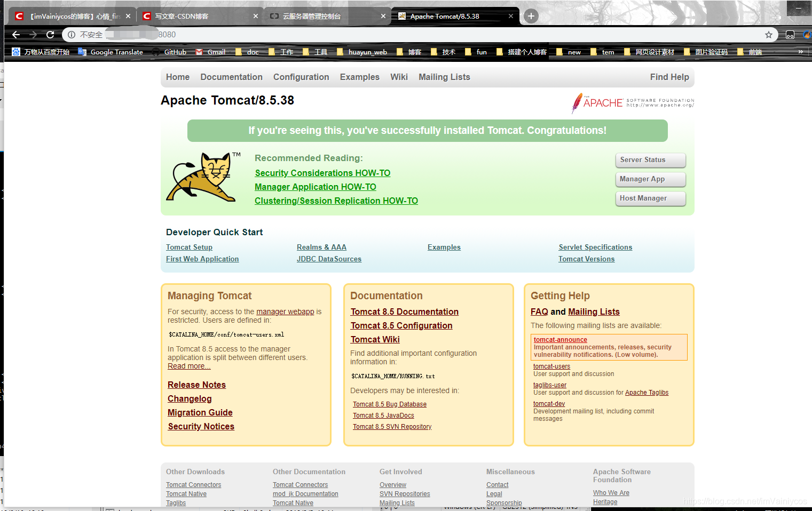Open the Migration Guide link
The width and height of the screenshot is (812, 511).
(x=200, y=412)
